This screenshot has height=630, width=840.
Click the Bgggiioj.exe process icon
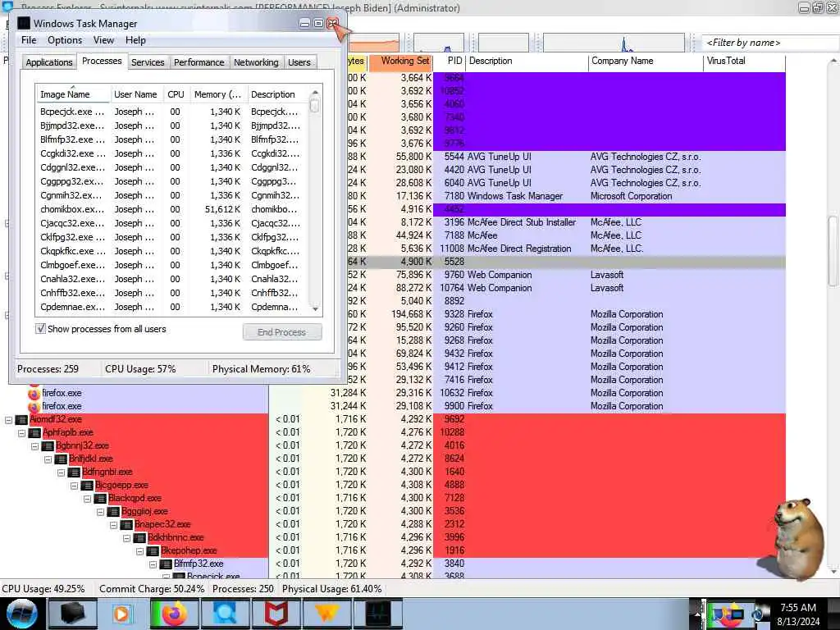[113, 511]
